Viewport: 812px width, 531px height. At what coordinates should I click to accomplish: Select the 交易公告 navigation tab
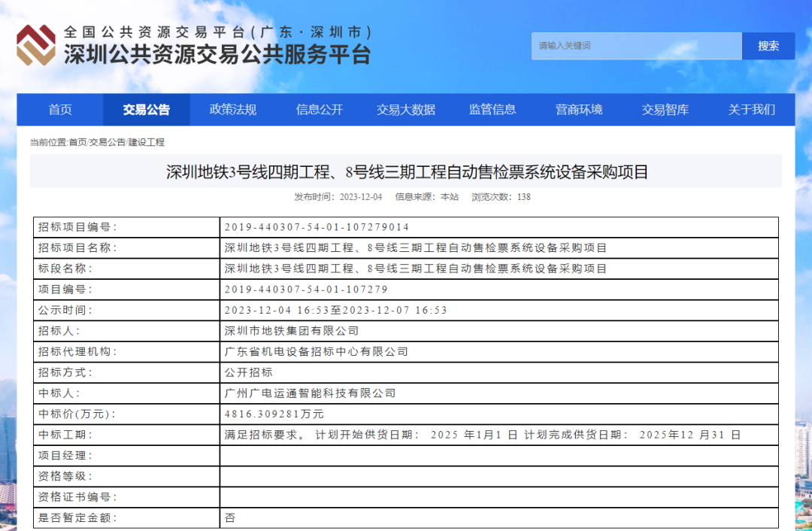147,110
